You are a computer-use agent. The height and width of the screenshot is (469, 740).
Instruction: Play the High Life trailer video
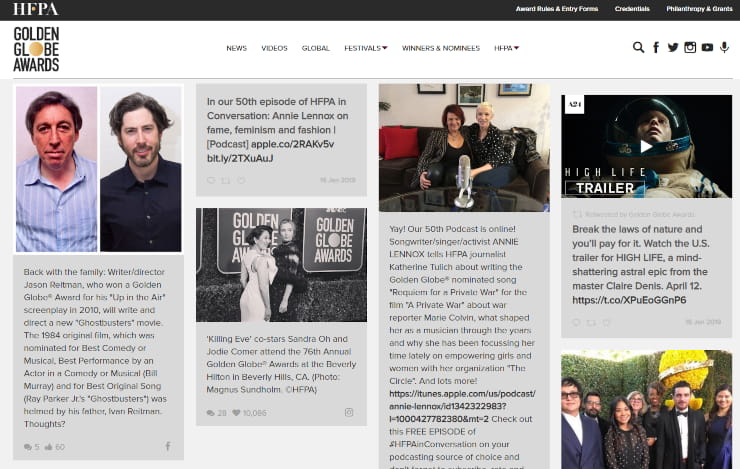[646, 147]
